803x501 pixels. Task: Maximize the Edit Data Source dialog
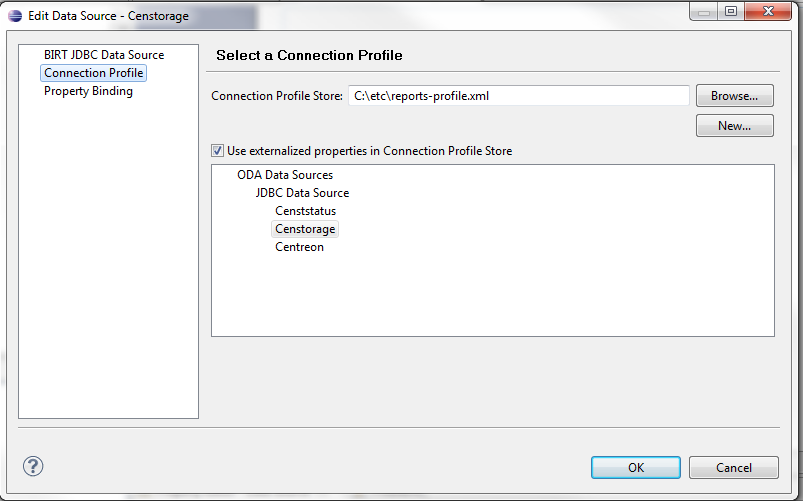(x=731, y=12)
